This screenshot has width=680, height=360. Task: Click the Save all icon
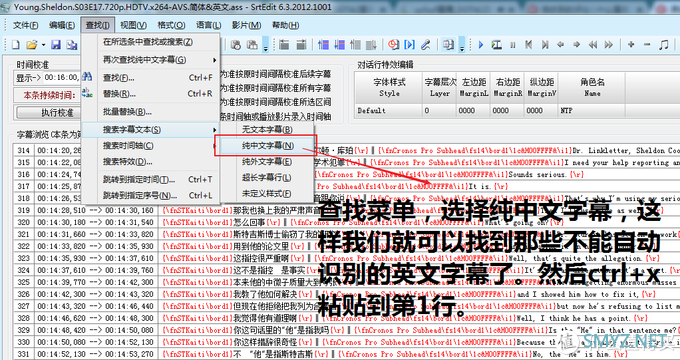[x=72, y=44]
